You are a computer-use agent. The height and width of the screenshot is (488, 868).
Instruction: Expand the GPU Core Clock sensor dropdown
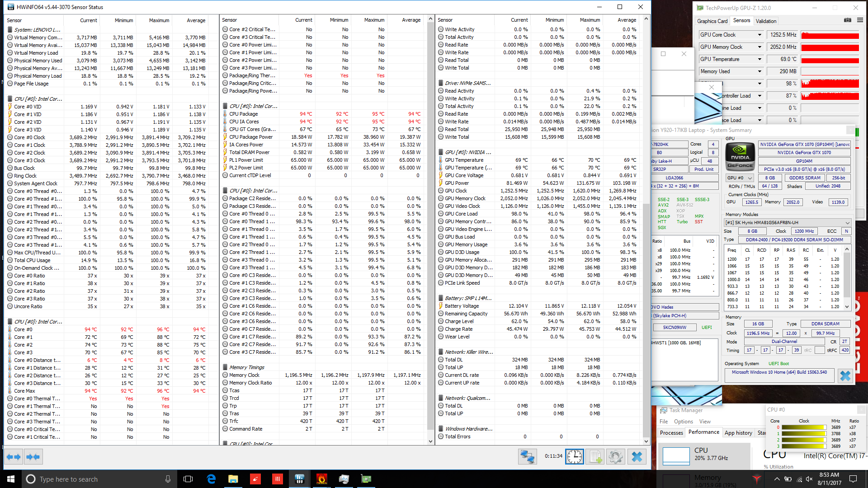click(759, 35)
